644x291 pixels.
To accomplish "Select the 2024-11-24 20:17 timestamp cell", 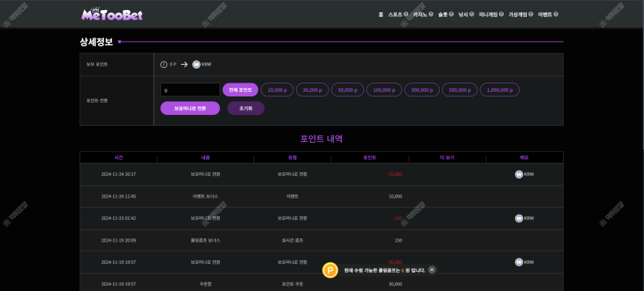I will (x=119, y=174).
